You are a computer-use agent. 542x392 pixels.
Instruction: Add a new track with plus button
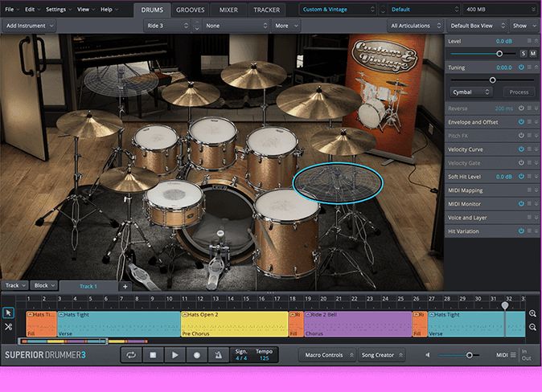[x=125, y=286]
